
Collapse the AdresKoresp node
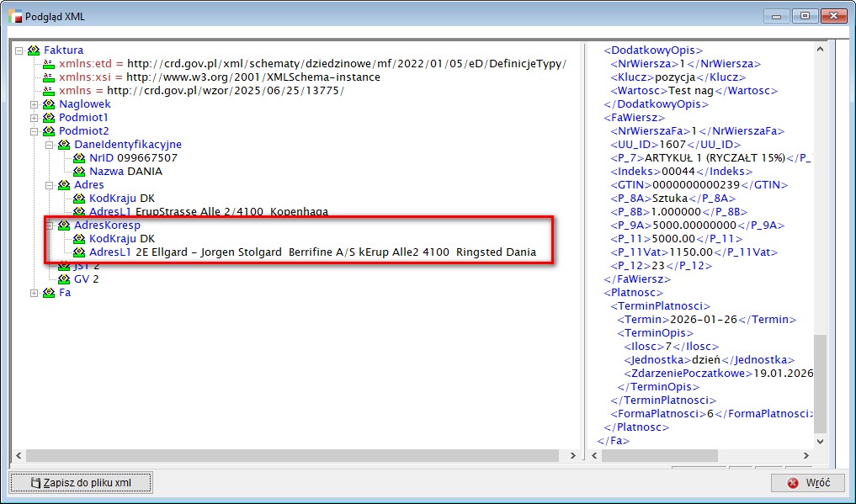pyautogui.click(x=50, y=225)
